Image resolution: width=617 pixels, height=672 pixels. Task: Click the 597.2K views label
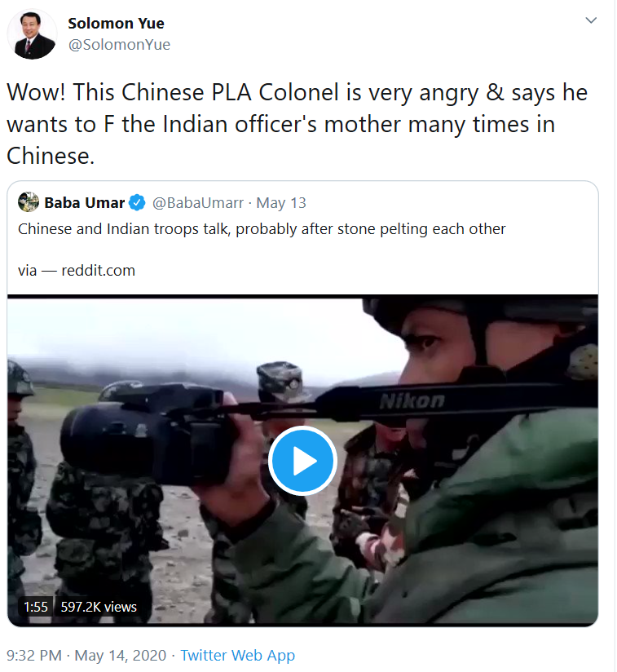tap(99, 607)
